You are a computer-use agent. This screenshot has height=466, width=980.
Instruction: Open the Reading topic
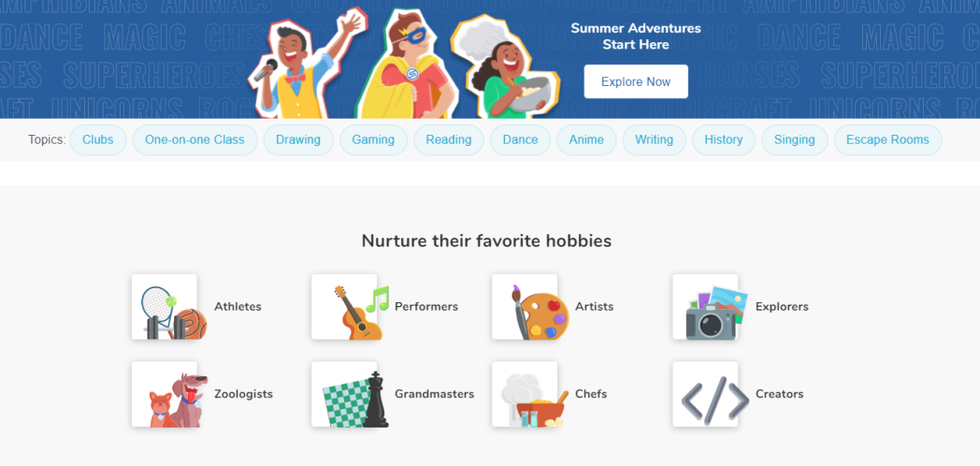[449, 140]
